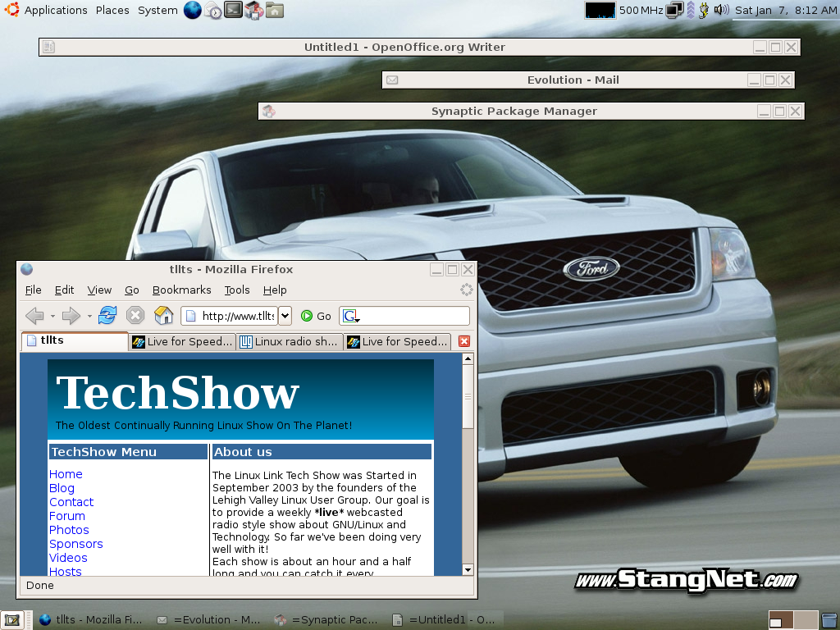Image resolution: width=840 pixels, height=630 pixels.
Task: Open the Firefox Tools menu
Action: [x=237, y=290]
